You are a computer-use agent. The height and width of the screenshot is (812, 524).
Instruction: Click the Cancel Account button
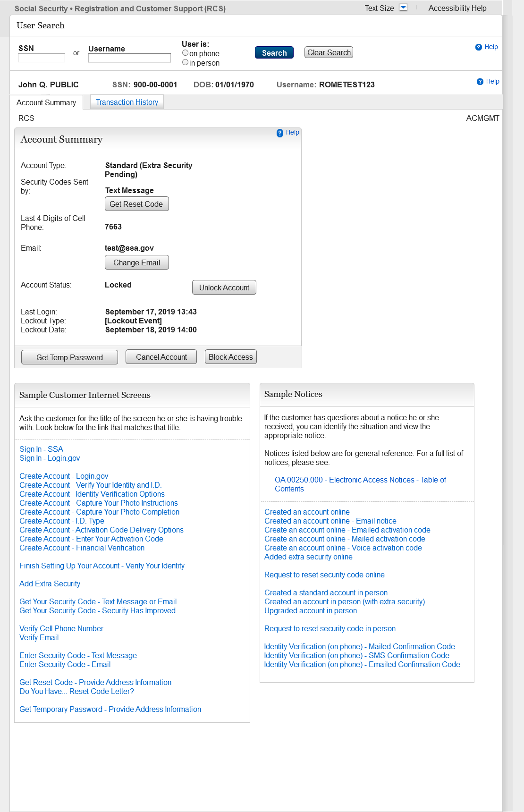click(x=161, y=357)
